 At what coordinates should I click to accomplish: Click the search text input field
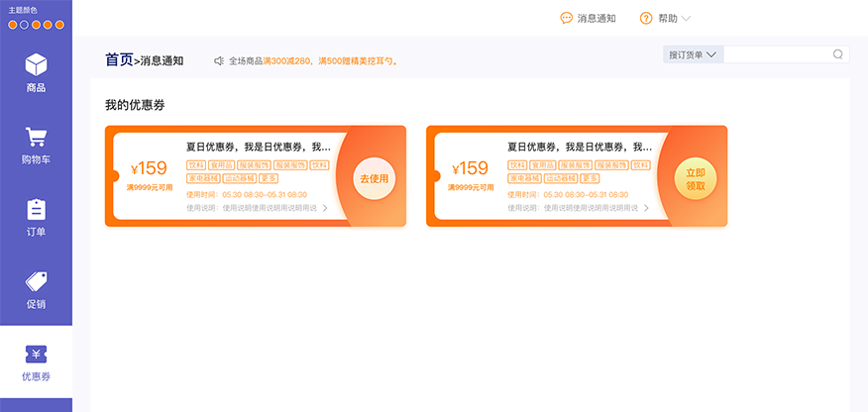coord(777,54)
